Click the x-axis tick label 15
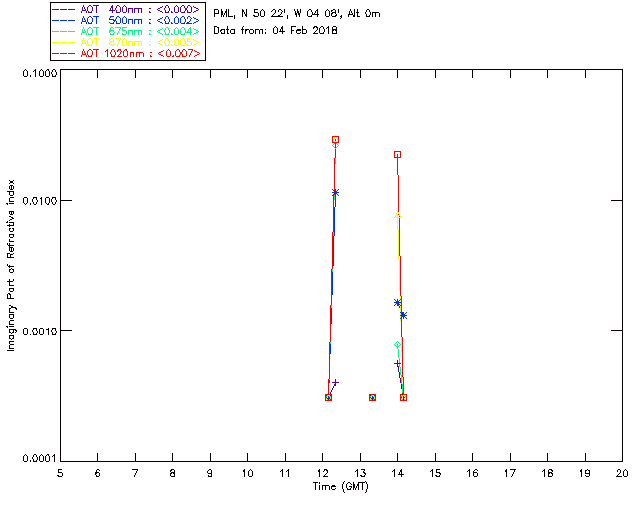The height and width of the screenshot is (512, 640). click(x=435, y=473)
